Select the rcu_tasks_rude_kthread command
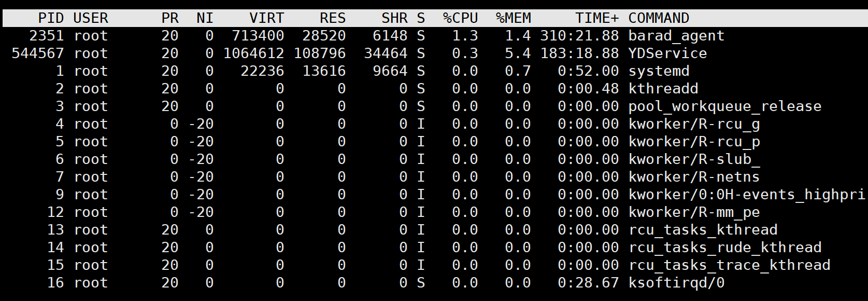This screenshot has height=301, width=868. [x=725, y=248]
